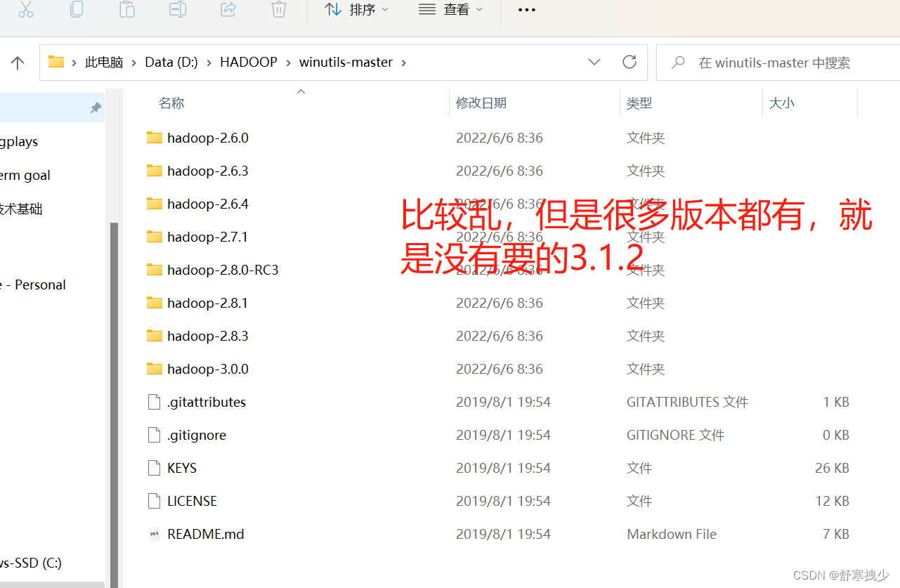Select the hadoop-2.6.3 folder
The height and width of the screenshot is (588, 900).
208,171
